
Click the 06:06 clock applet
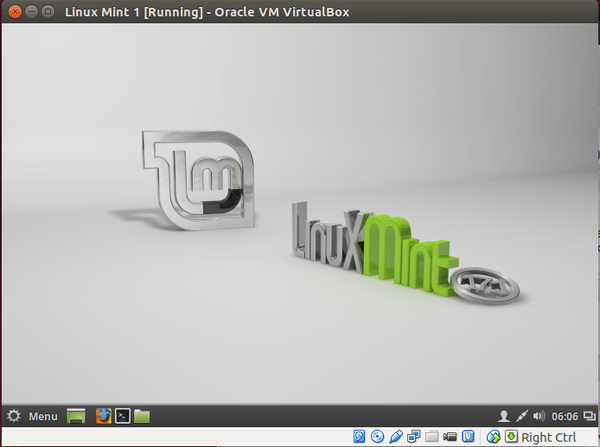564,416
